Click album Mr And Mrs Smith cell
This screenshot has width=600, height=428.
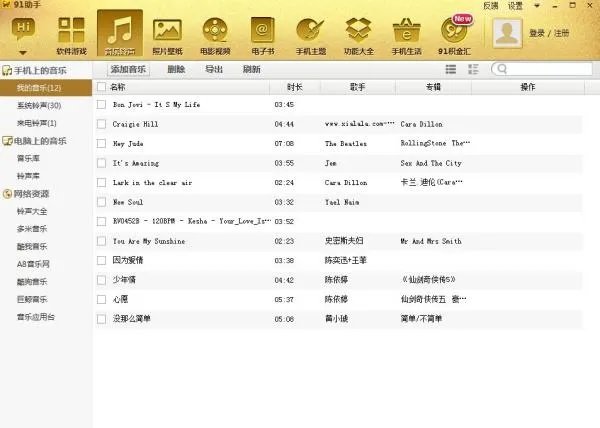click(431, 241)
